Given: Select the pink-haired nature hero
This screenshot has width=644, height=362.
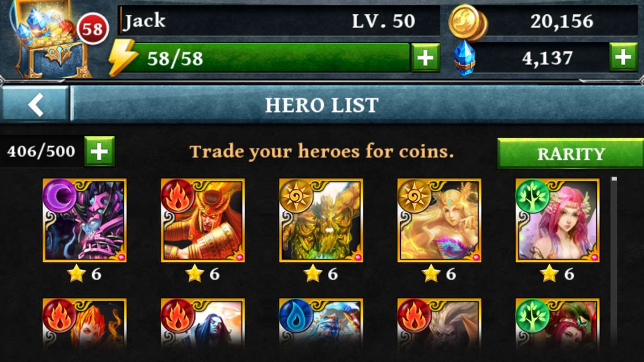Looking at the screenshot, I should pyautogui.click(x=557, y=220).
